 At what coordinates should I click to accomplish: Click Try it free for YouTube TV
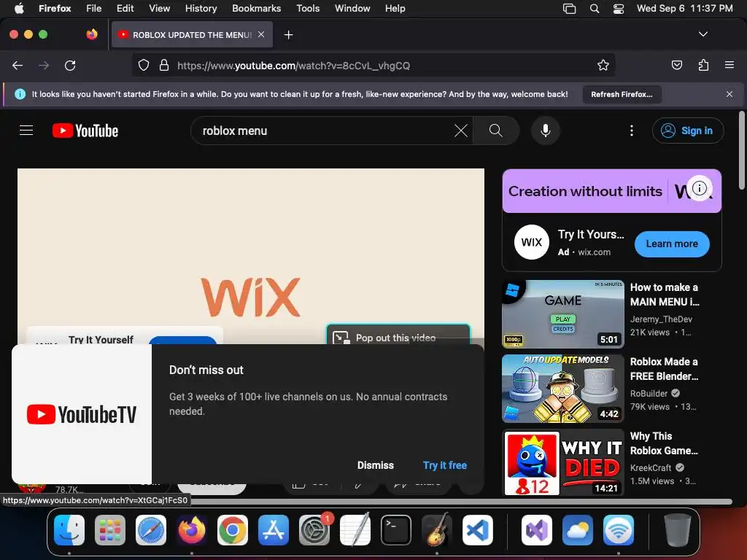tap(444, 465)
